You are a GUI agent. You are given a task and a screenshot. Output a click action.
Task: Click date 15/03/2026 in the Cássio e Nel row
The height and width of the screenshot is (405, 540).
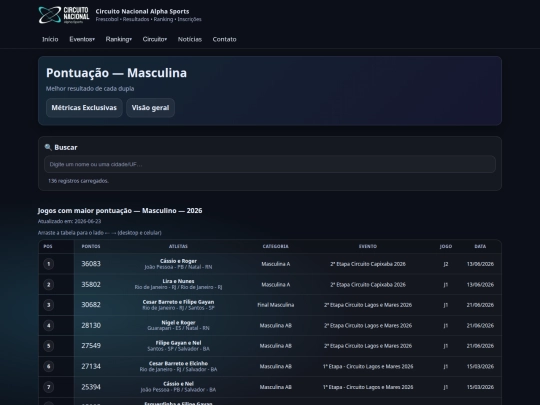(480, 387)
